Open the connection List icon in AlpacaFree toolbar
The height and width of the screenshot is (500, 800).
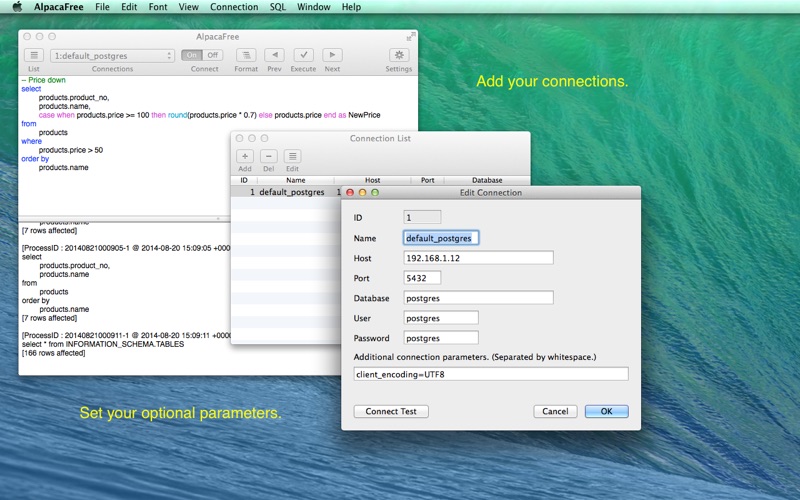point(34,55)
